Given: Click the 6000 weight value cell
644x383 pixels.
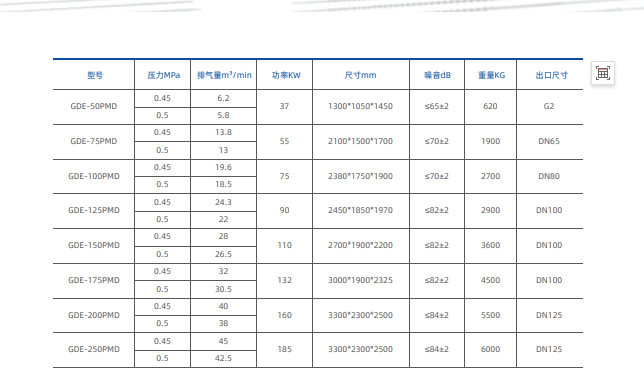Looking at the screenshot, I should pyautogui.click(x=490, y=349).
